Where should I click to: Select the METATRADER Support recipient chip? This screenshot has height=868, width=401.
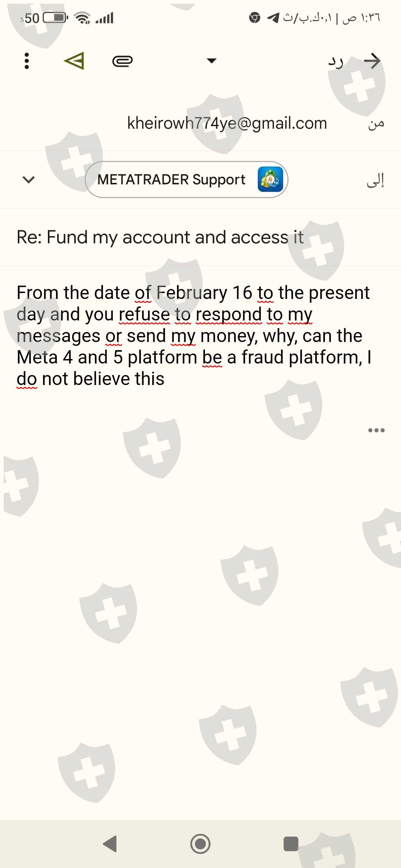(172, 180)
